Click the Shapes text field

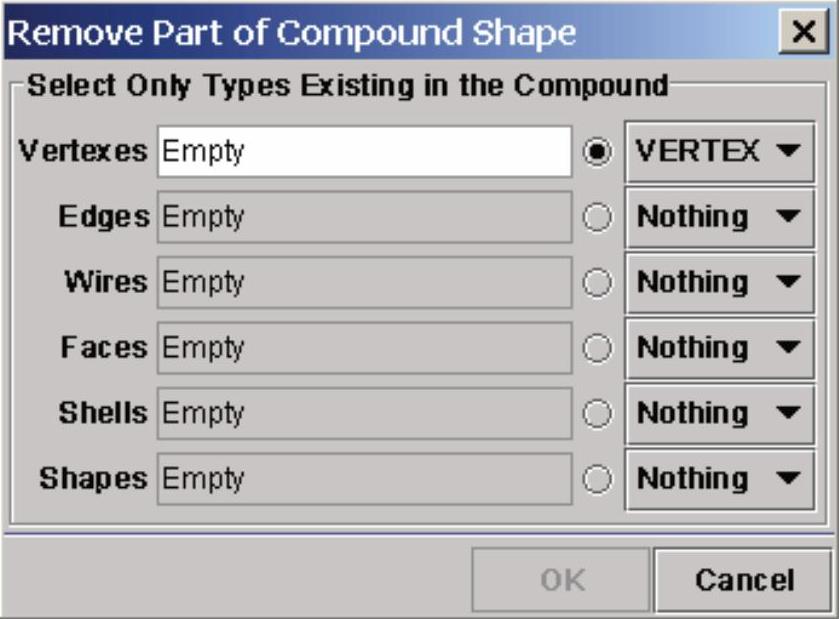[364, 478]
